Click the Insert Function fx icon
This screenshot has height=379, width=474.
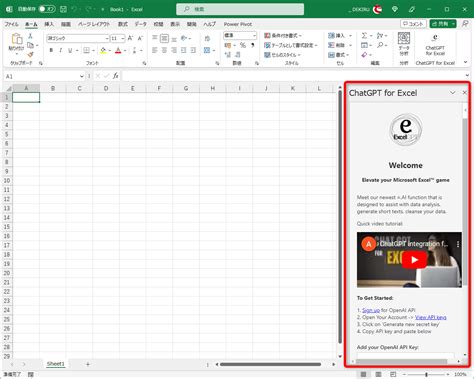116,76
